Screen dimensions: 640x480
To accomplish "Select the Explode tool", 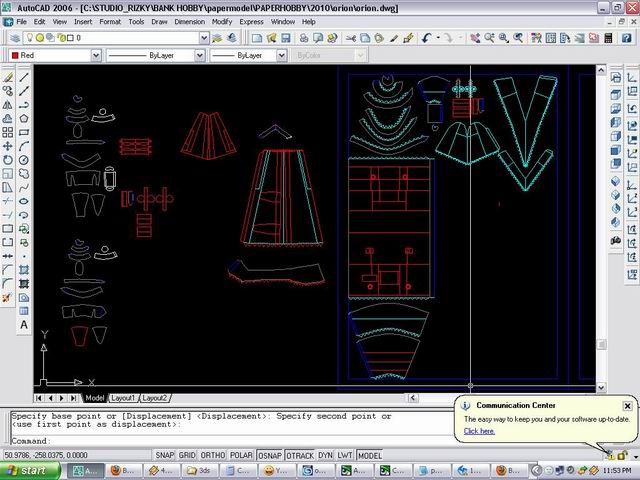I will pyautogui.click(x=7, y=298).
